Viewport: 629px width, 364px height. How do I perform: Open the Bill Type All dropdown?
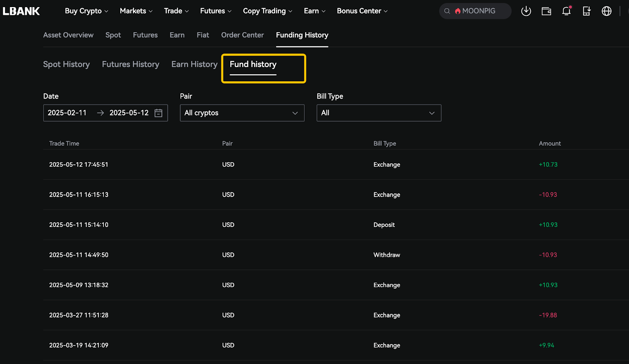pos(379,113)
